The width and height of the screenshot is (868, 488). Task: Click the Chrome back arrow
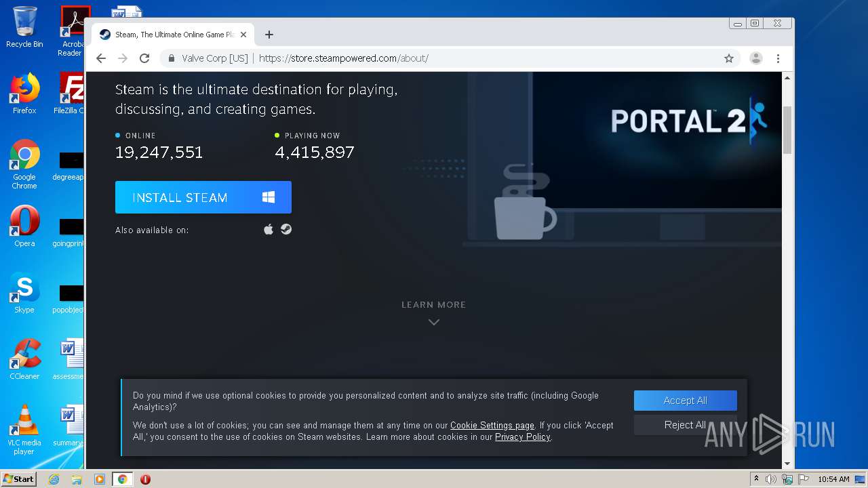(101, 58)
